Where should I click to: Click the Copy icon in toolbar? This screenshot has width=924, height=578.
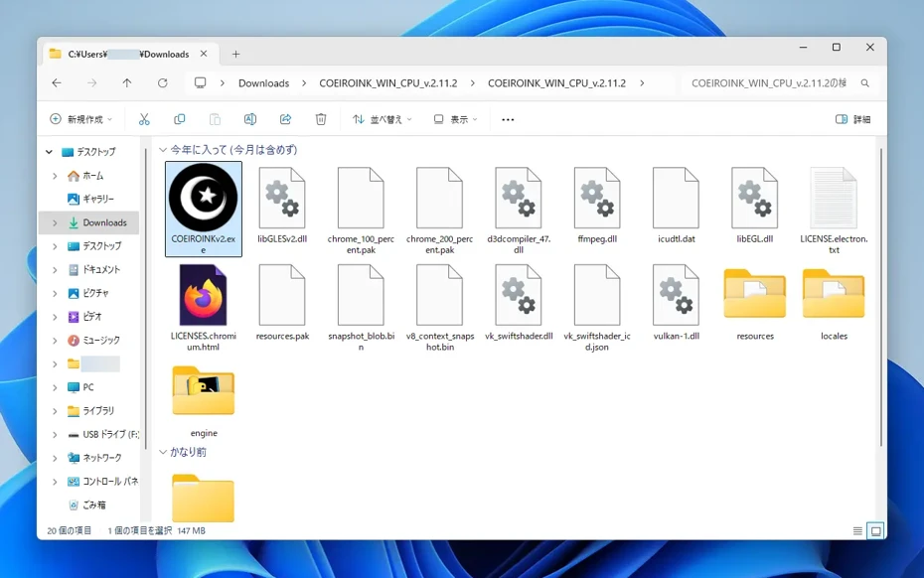coord(180,119)
